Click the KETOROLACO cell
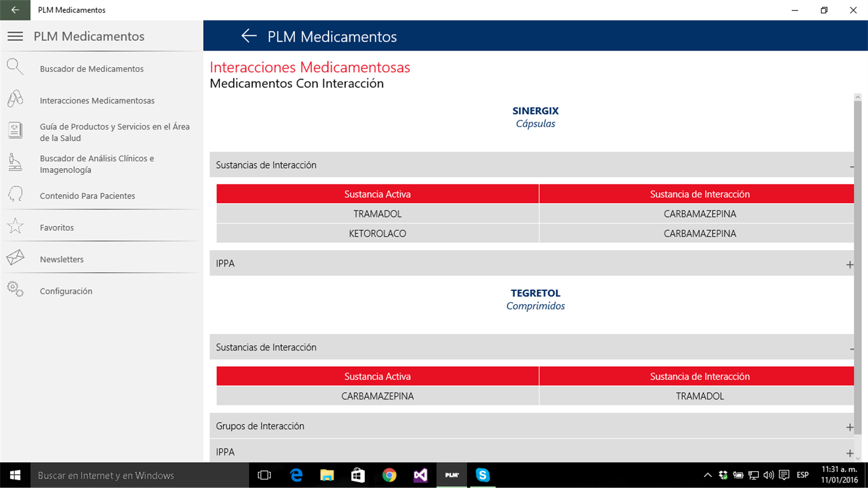This screenshot has height=488, width=868. pyautogui.click(x=377, y=233)
